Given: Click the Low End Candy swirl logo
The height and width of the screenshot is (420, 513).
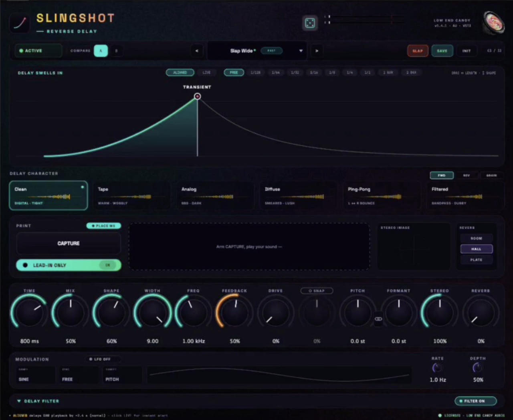Looking at the screenshot, I should click(x=493, y=22).
